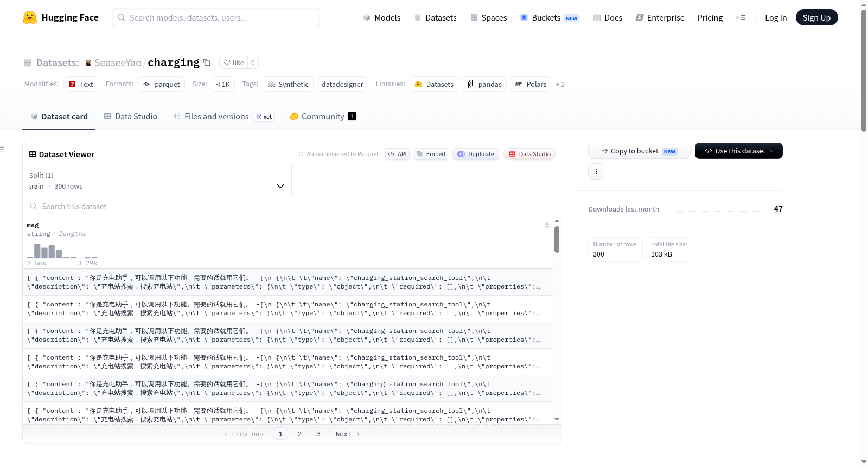Open the navigation overflow menu icon

click(741, 17)
